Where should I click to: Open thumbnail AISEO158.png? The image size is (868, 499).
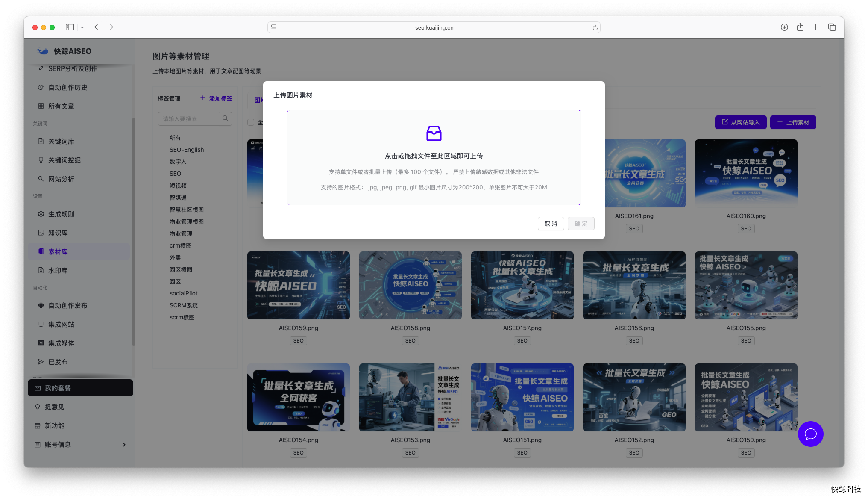[x=411, y=285]
